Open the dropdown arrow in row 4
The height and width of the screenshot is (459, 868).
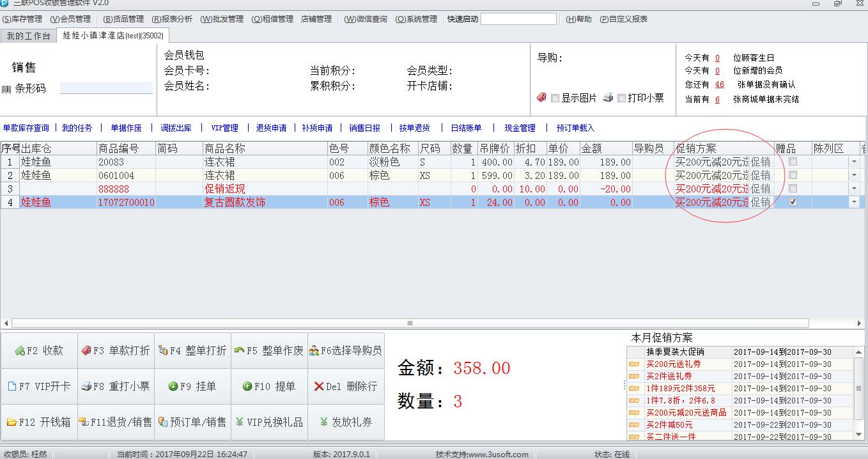coord(853,202)
